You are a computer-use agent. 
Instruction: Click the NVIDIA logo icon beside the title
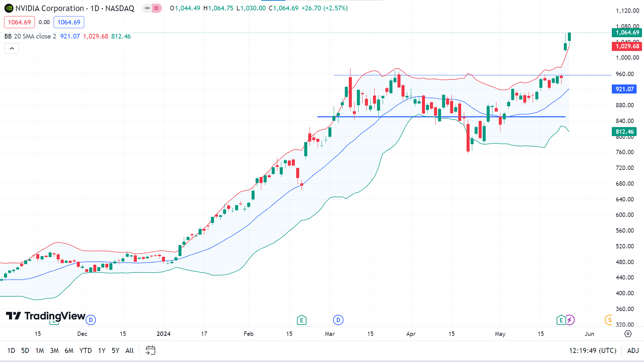point(9,8)
